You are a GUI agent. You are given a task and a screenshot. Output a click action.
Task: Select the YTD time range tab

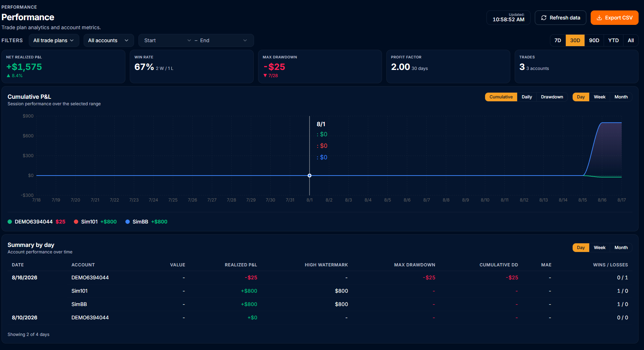click(613, 40)
